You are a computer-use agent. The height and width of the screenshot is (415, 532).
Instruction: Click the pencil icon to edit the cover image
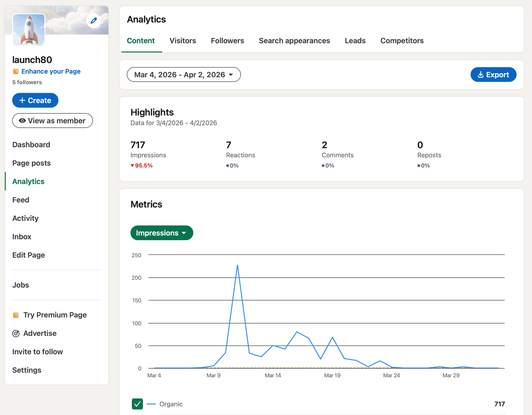[x=93, y=21]
